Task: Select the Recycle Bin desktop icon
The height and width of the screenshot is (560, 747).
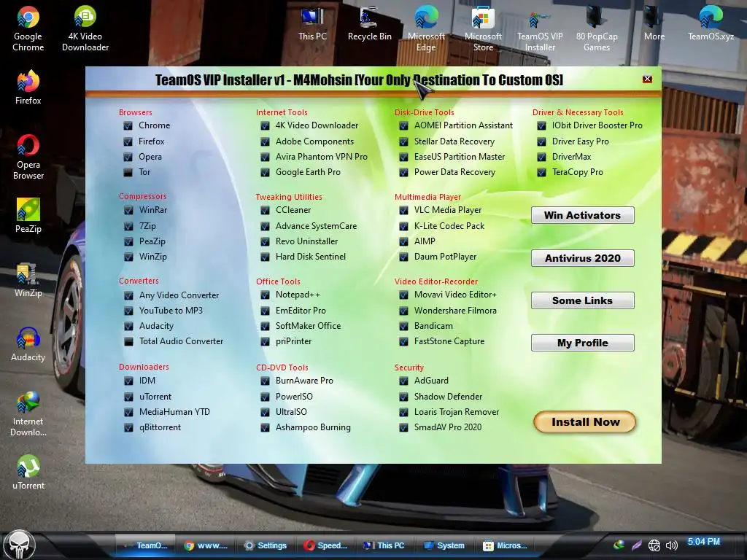Action: coord(369,24)
